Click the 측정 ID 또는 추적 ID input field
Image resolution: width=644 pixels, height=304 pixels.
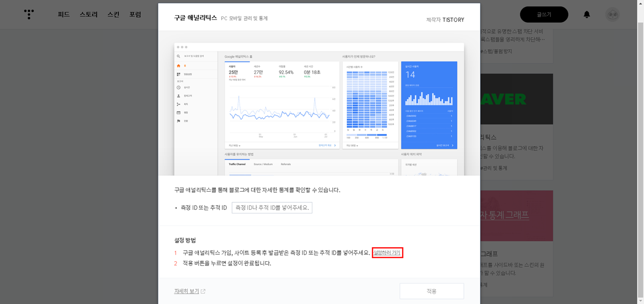click(272, 208)
